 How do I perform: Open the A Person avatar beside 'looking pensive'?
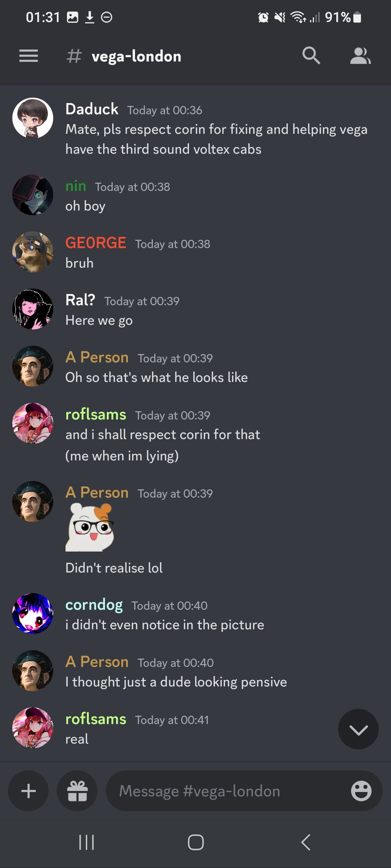tap(33, 670)
